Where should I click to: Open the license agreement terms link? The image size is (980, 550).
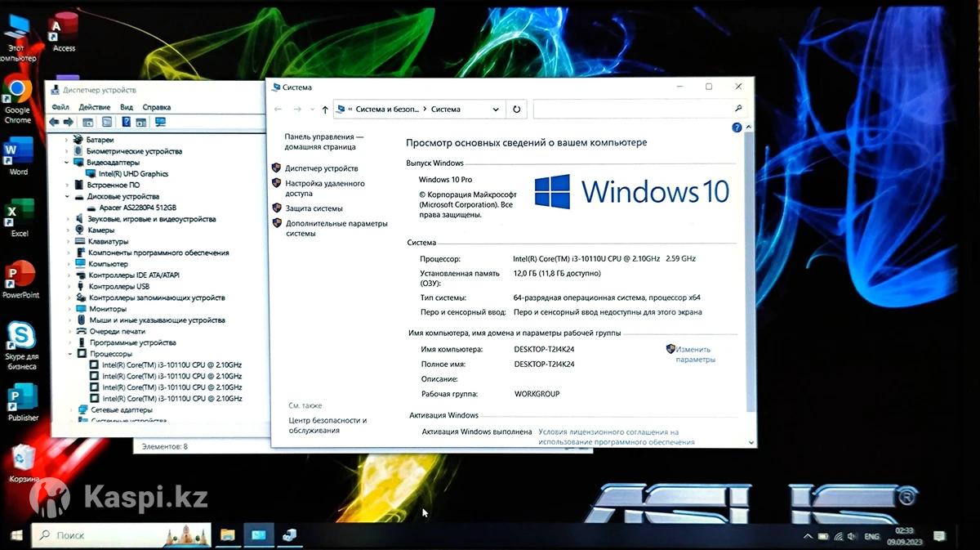coord(617,437)
